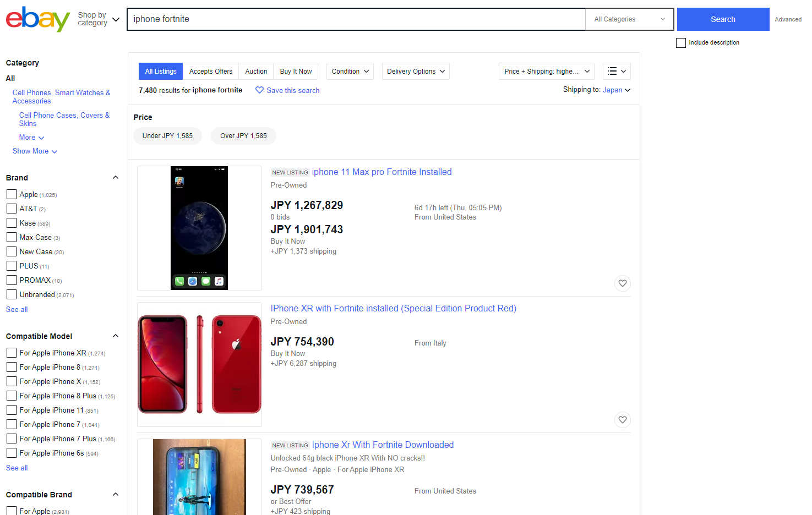Screen dimensions: 812x515
Task: Open the Price + Shipping sort dropdown
Action: 547,72
